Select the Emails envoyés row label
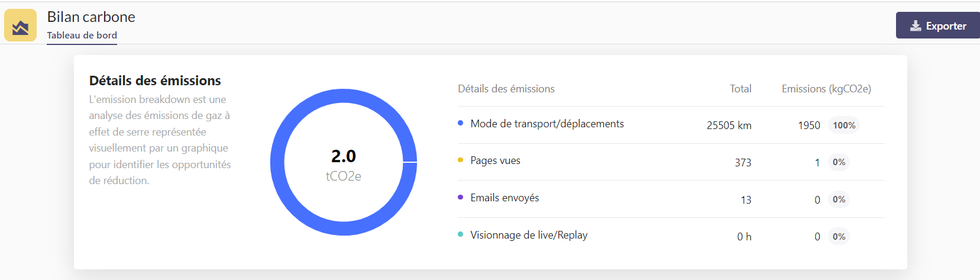Screen dimensions: 980x280 coord(504,198)
